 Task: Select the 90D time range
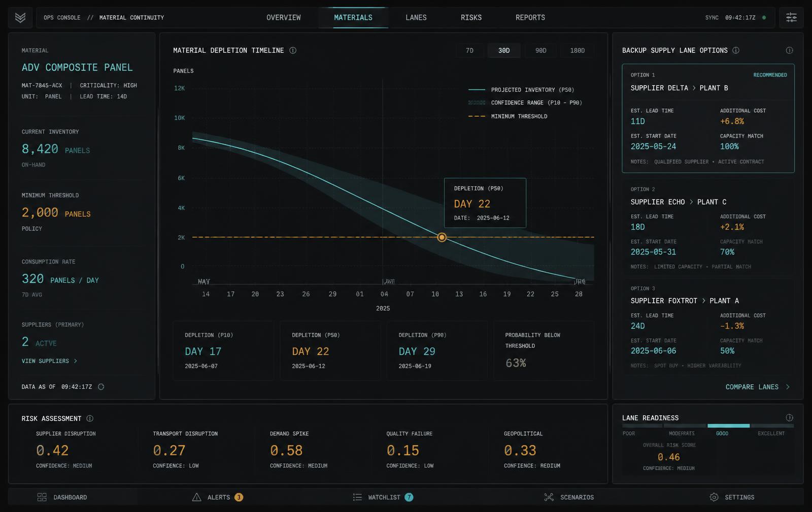(x=541, y=50)
